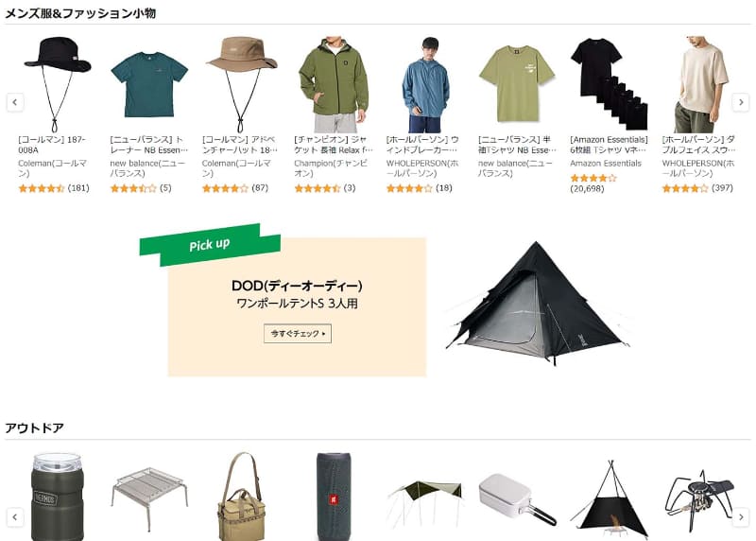Open the black Coleman hat product image
This screenshot has width=756, height=541.
(x=57, y=84)
